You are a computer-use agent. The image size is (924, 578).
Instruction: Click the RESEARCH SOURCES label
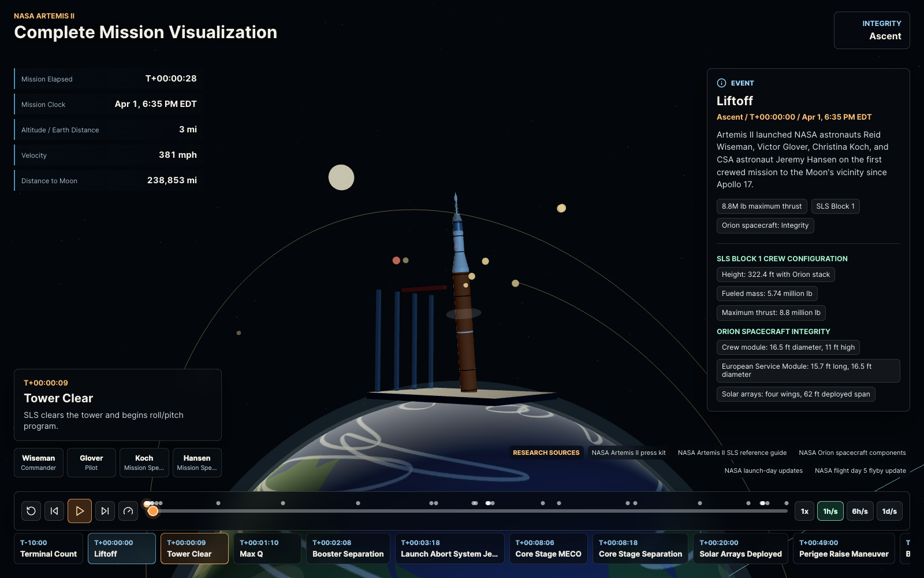[x=546, y=453]
